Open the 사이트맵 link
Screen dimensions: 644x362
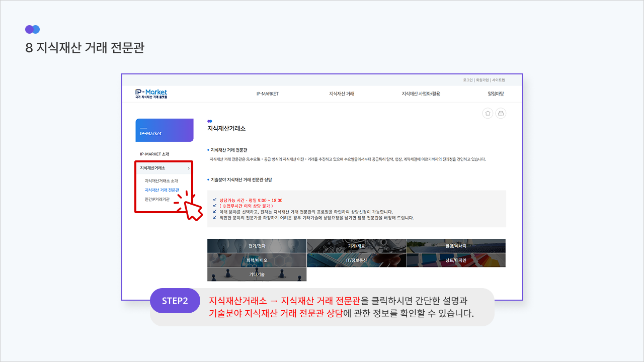[x=498, y=80]
